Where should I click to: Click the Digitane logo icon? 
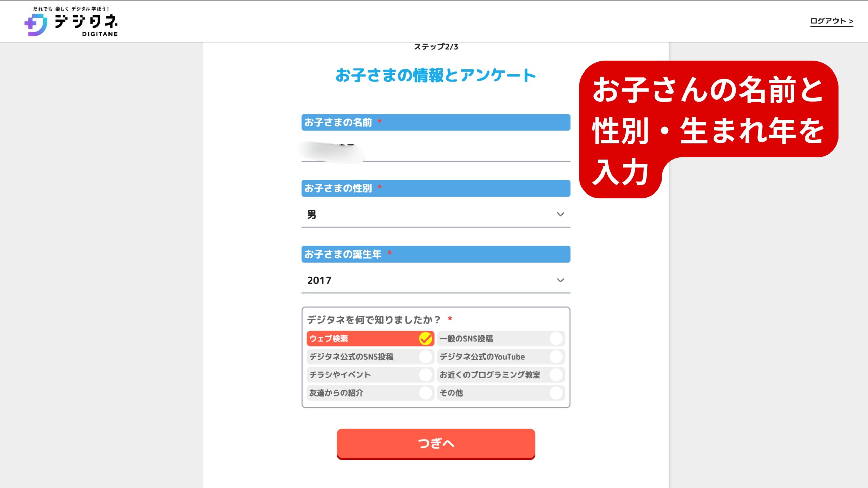36,25
